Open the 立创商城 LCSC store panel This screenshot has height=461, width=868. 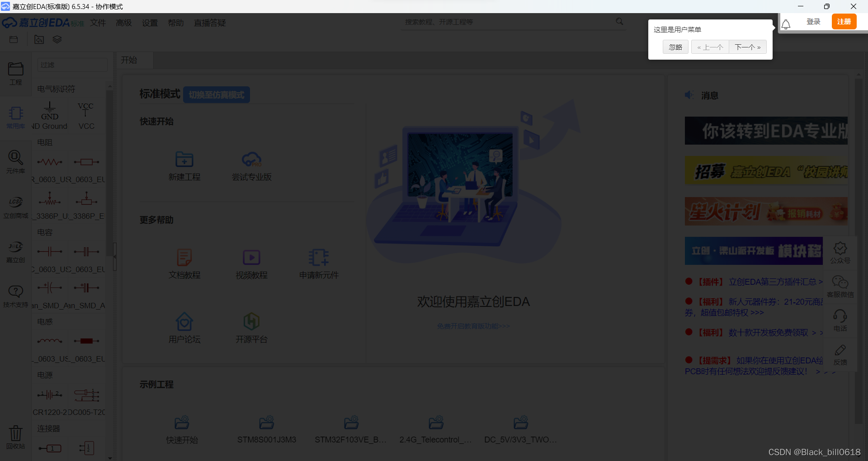pos(15,207)
